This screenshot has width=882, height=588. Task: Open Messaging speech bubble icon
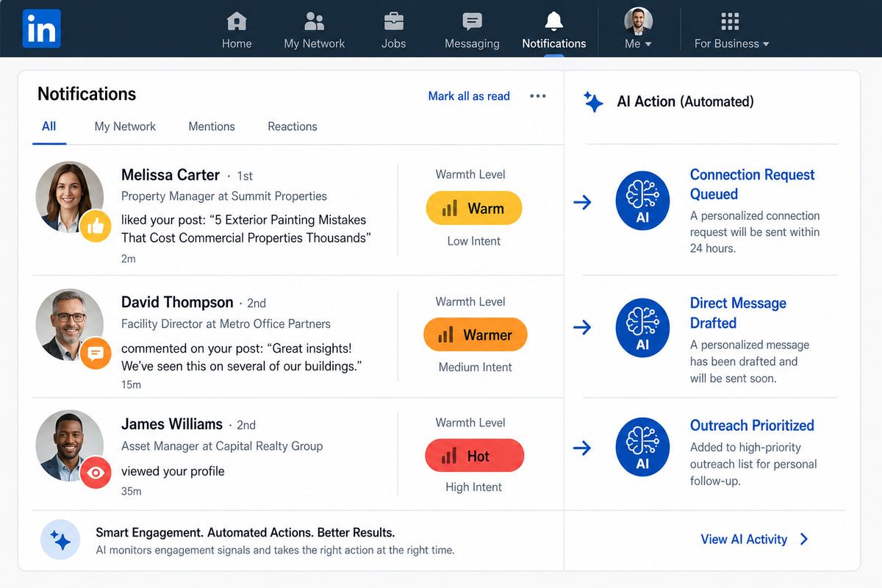(x=472, y=21)
